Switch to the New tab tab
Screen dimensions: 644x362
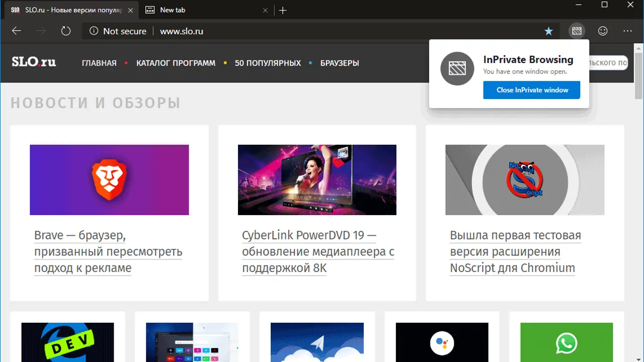click(x=201, y=10)
